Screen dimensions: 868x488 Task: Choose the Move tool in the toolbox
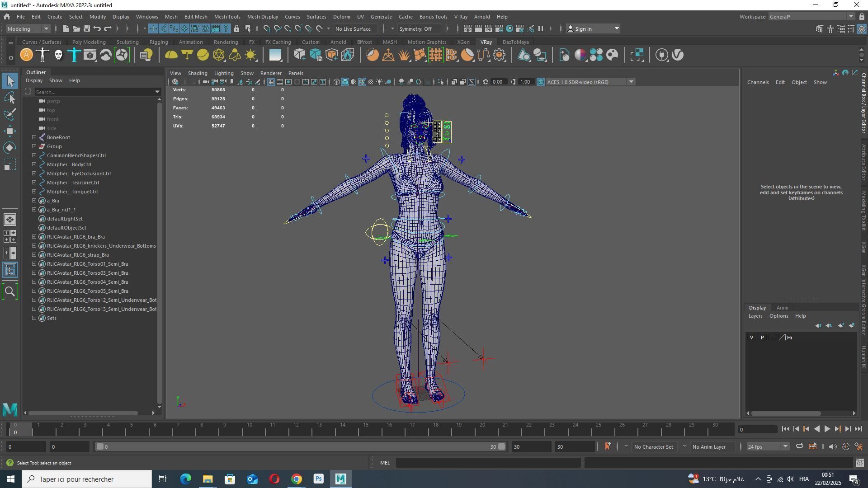[10, 131]
